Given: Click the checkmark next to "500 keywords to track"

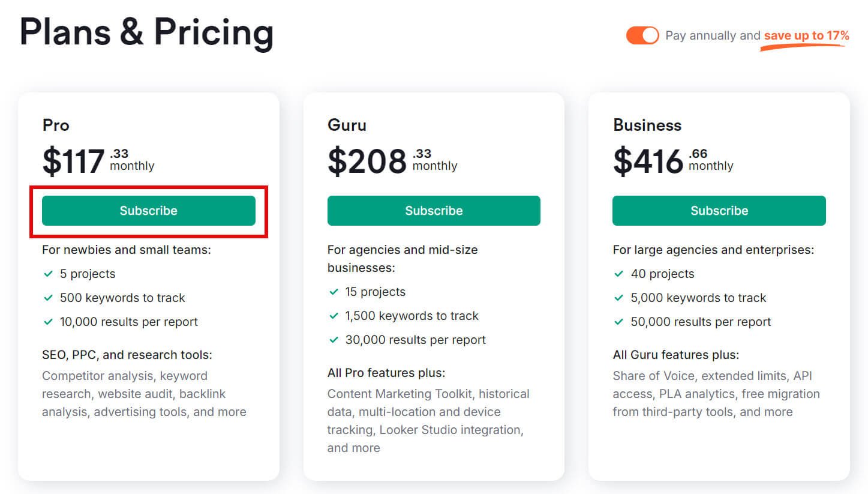Looking at the screenshot, I should pos(49,298).
